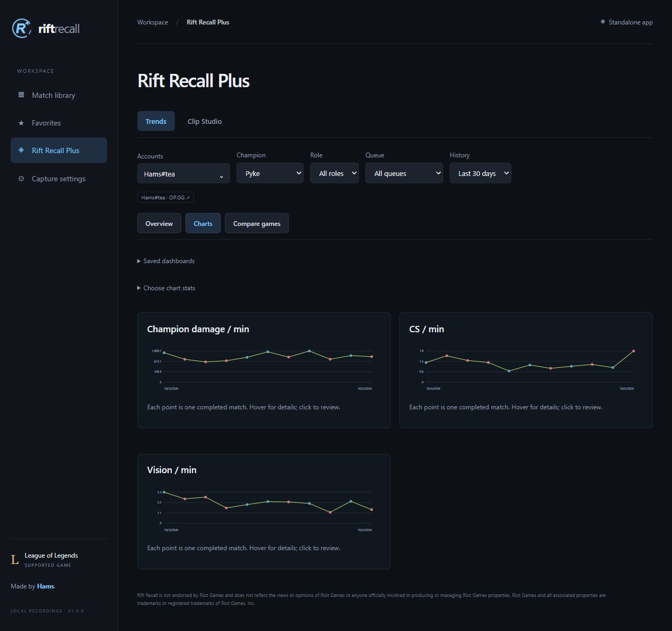
Task: Click the Match library grid icon
Action: point(21,95)
